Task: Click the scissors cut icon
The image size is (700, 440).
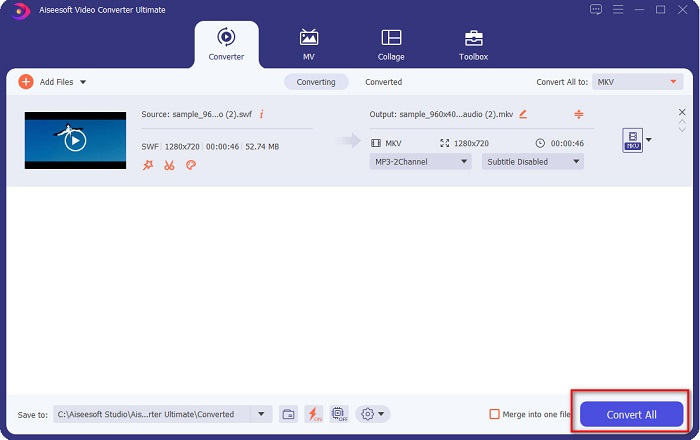Action: 169,165
